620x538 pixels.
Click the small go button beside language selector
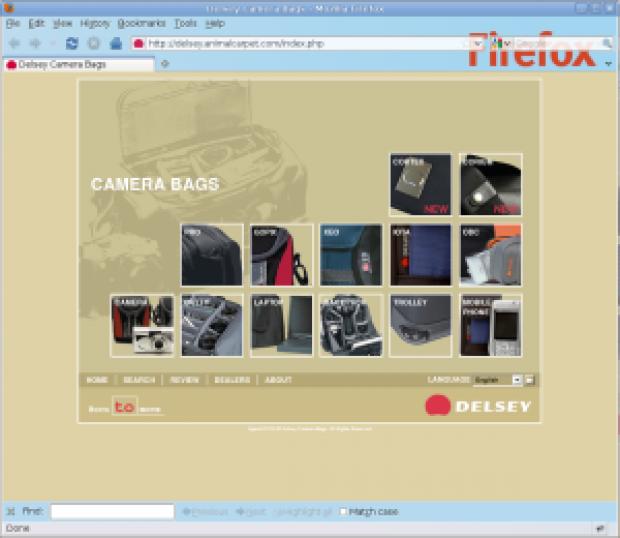(x=529, y=380)
